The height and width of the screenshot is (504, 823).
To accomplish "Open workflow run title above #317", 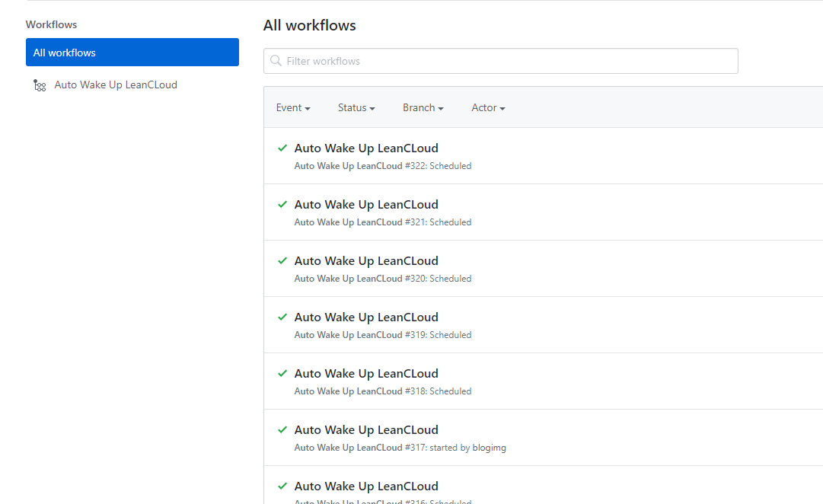I will [366, 429].
